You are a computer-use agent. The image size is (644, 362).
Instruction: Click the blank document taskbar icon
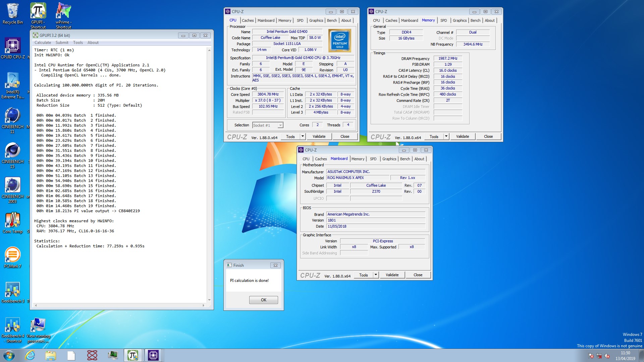pyautogui.click(x=71, y=355)
